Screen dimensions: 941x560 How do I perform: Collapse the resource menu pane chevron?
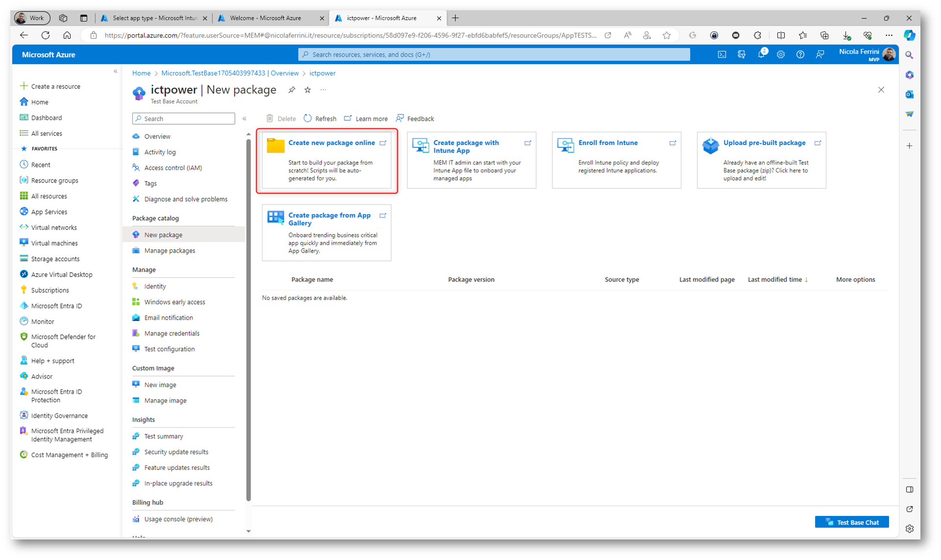tap(244, 118)
